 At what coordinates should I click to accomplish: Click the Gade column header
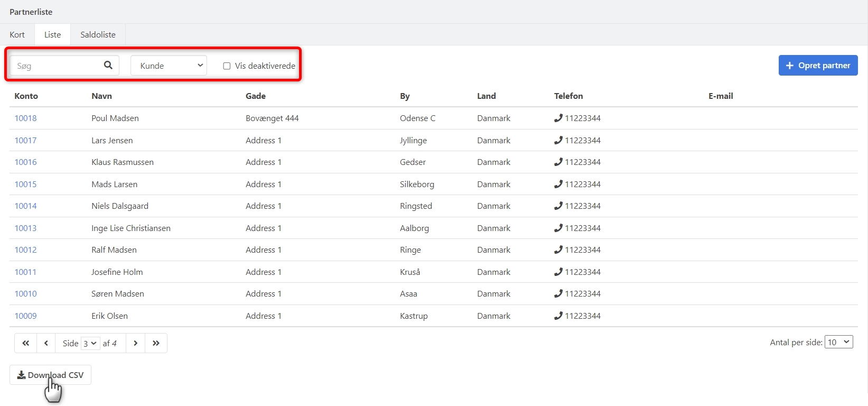(x=256, y=96)
